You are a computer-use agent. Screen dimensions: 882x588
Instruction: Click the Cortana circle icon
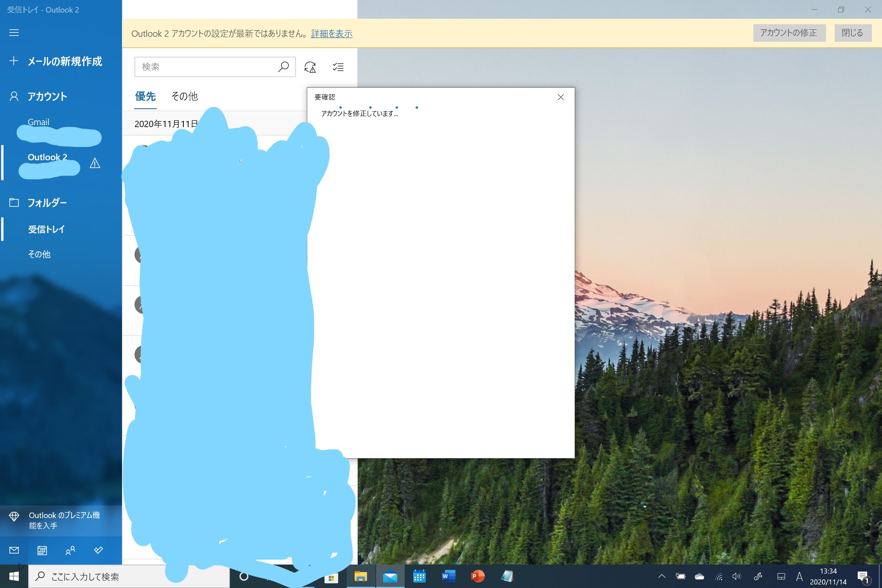click(x=244, y=576)
